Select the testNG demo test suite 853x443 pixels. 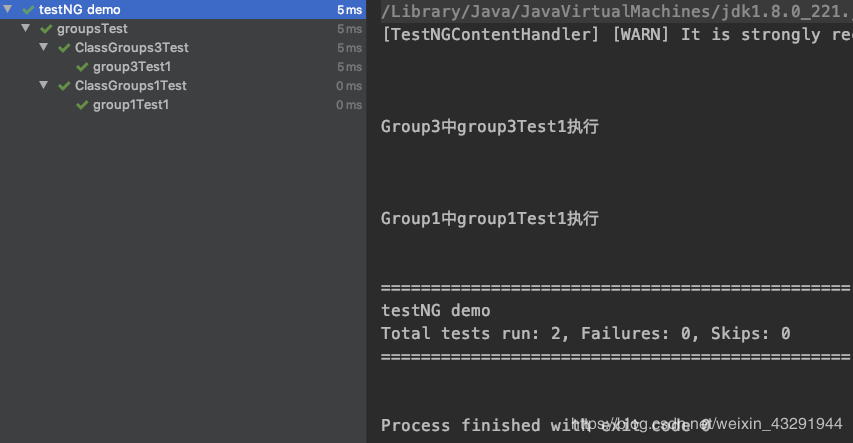[x=79, y=10]
